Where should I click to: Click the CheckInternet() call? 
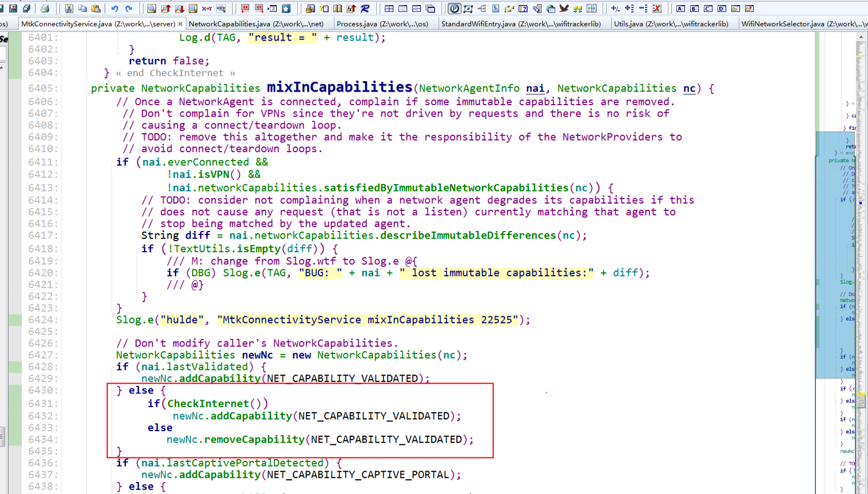click(217, 404)
